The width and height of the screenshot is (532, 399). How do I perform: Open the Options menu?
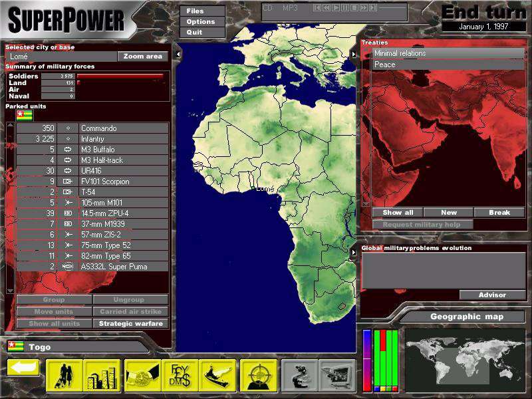202,22
